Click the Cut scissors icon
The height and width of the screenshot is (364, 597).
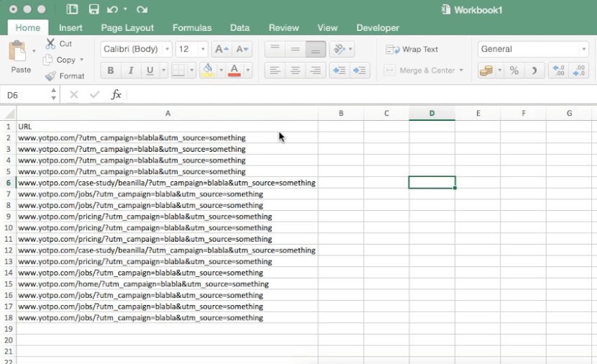50,44
